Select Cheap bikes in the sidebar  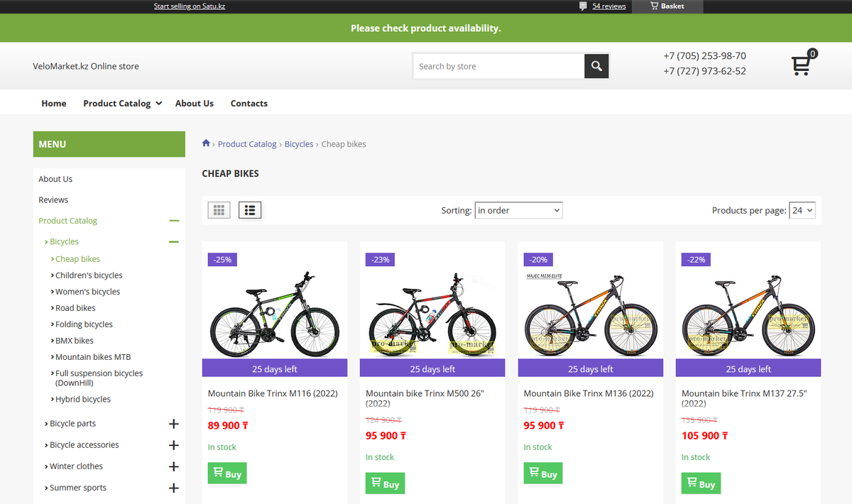(x=77, y=259)
